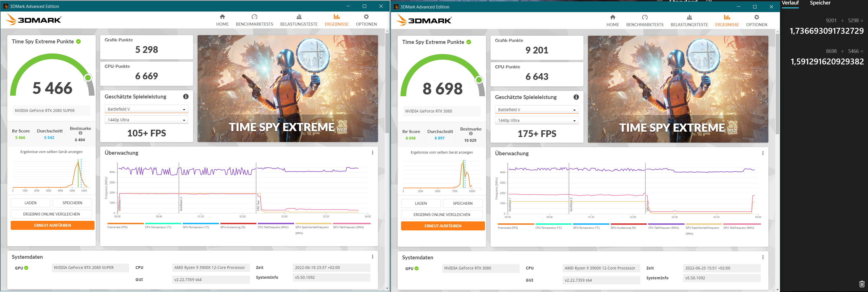Open Systemdaten three-dot menu in right window
868x292 pixels.
(763, 257)
